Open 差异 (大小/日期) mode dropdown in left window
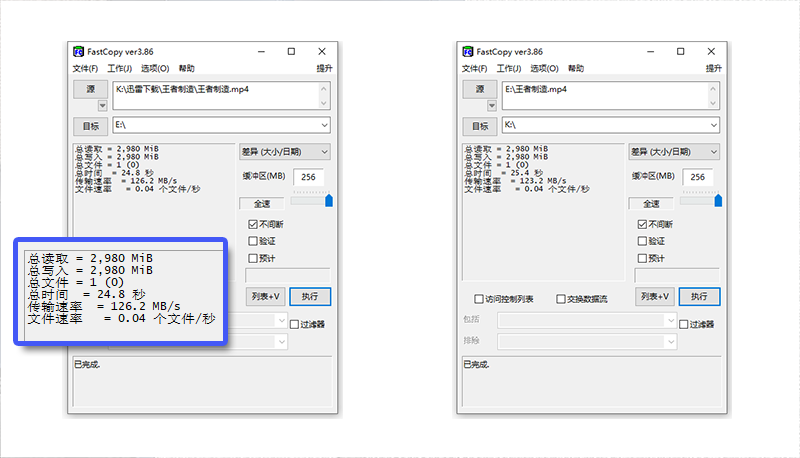The image size is (800, 458). (x=285, y=152)
